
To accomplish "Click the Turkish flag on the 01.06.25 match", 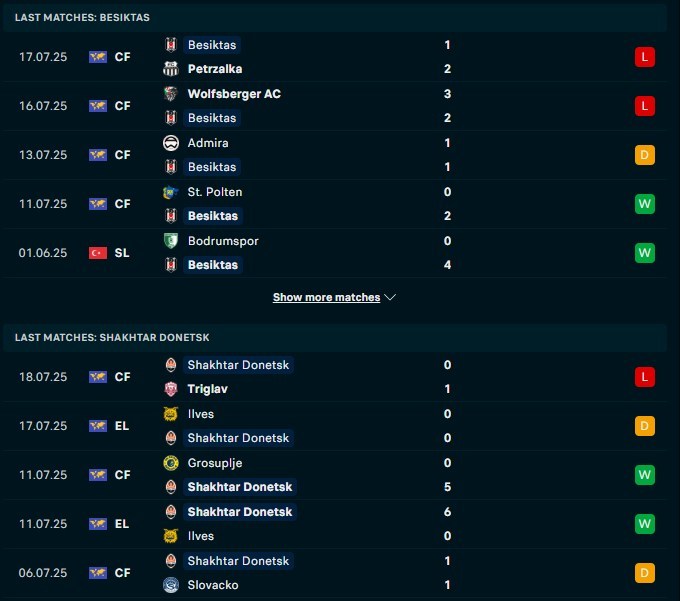I will click(x=98, y=253).
